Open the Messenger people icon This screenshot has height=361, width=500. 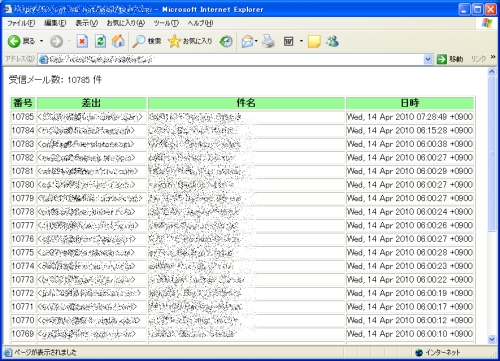[x=332, y=41]
